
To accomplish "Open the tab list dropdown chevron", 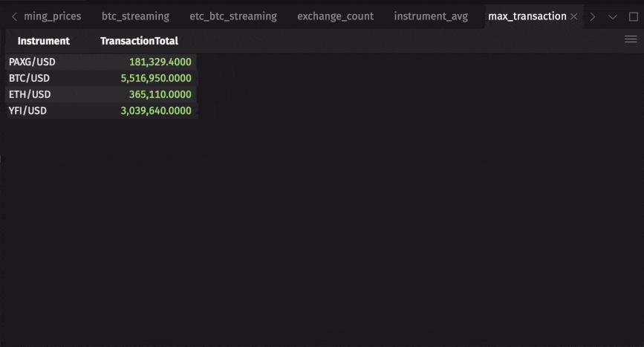I will tap(613, 16).
